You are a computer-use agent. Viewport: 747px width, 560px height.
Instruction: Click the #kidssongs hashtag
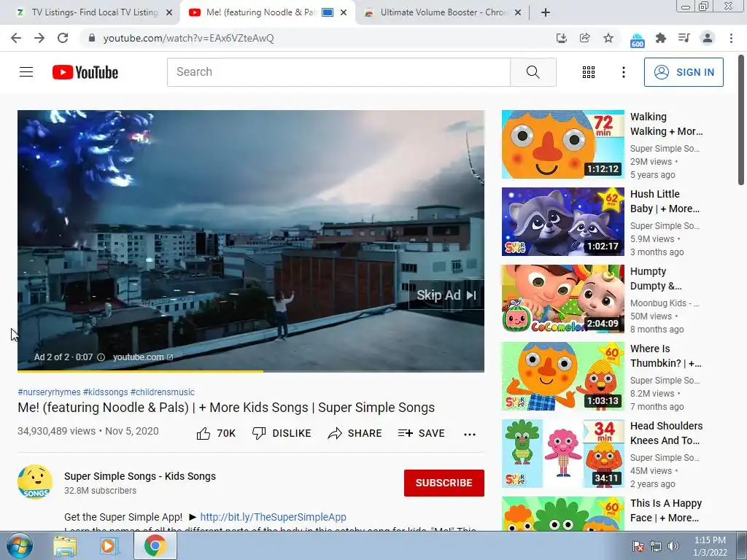(x=105, y=392)
